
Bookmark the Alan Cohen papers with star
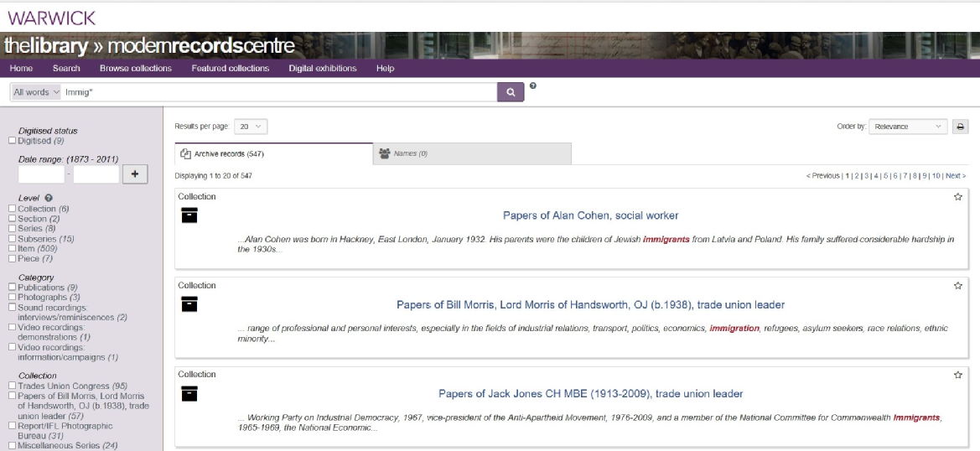point(958,197)
